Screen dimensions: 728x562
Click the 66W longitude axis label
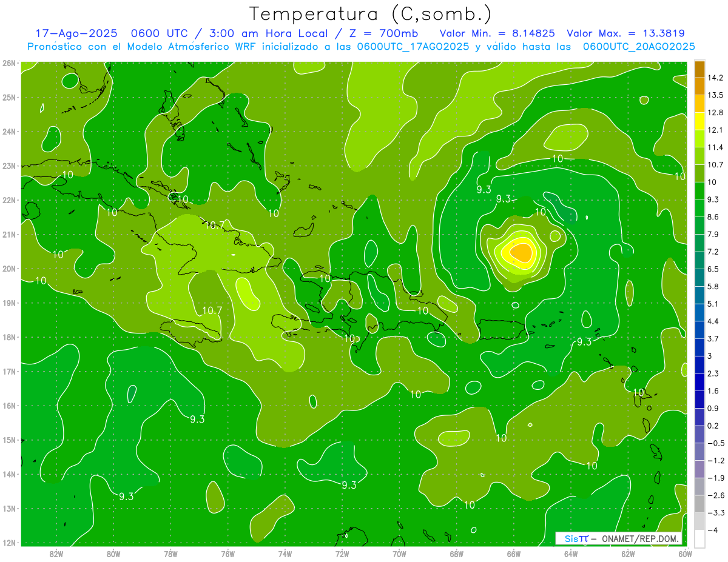pyautogui.click(x=514, y=554)
